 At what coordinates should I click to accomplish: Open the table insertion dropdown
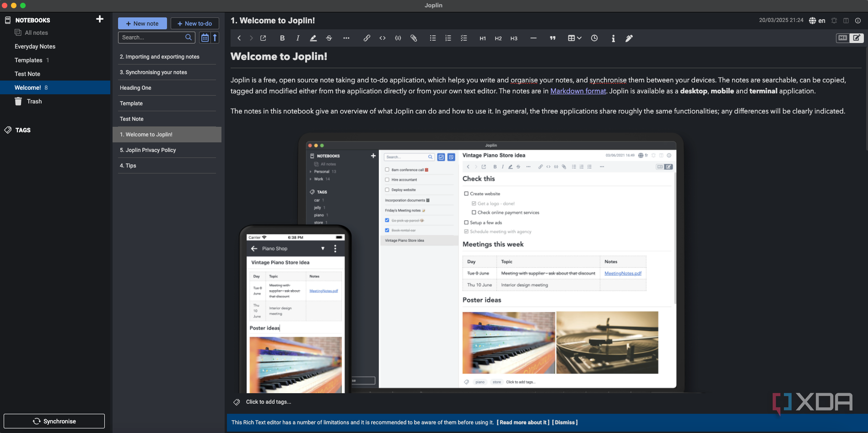pyautogui.click(x=575, y=38)
